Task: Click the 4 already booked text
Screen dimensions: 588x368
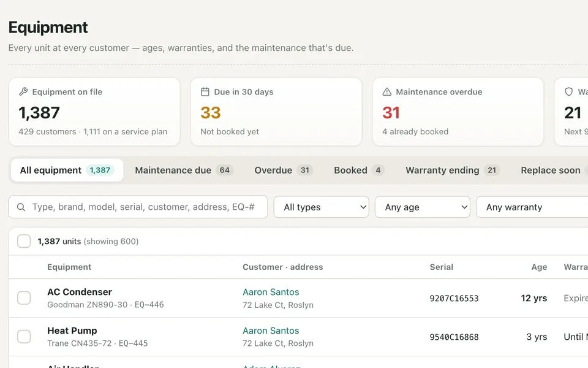Action: click(x=415, y=132)
